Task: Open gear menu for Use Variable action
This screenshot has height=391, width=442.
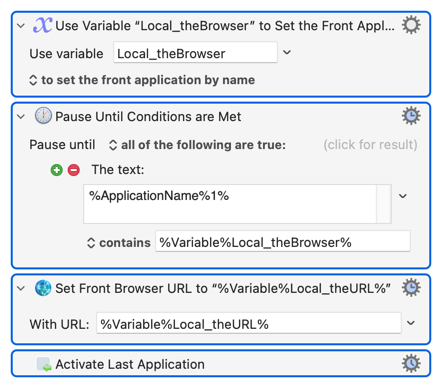Action: coord(411,25)
